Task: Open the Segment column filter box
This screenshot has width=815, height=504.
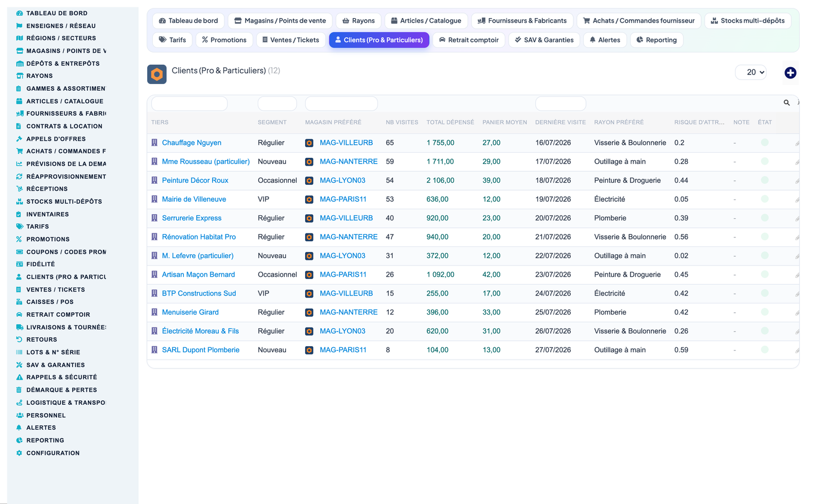Action: 277,103
